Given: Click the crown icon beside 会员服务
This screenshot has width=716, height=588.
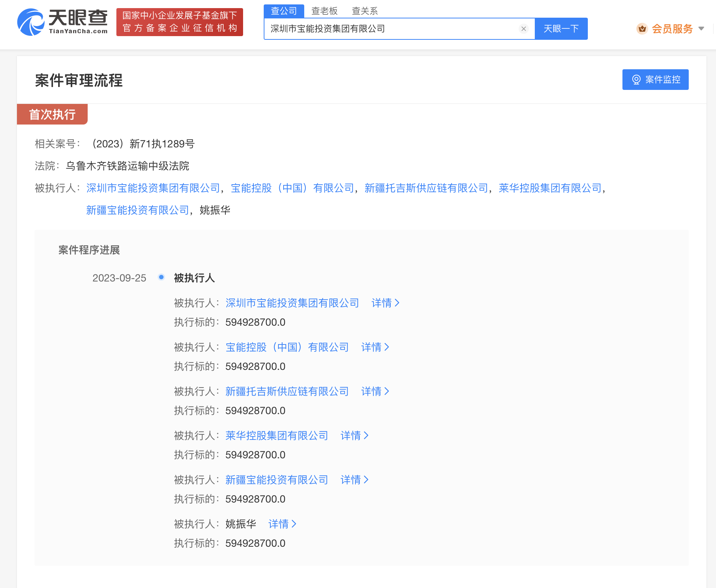Looking at the screenshot, I should [642, 28].
